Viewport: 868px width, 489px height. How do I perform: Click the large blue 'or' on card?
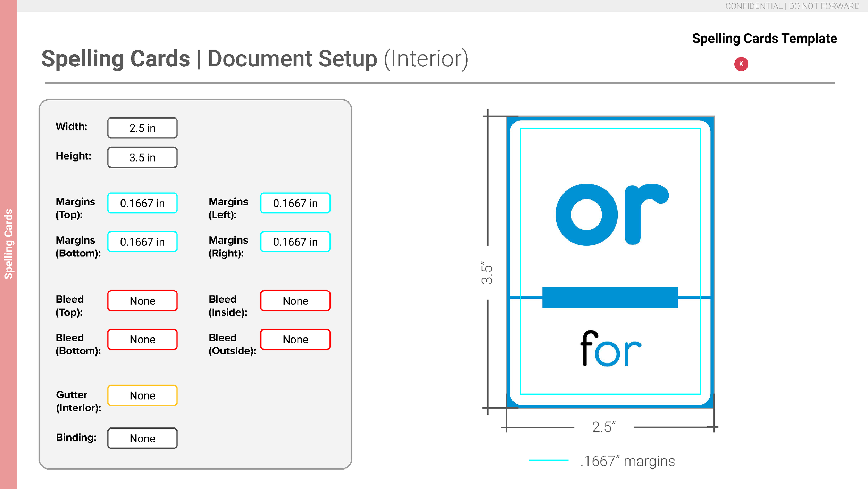612,214
